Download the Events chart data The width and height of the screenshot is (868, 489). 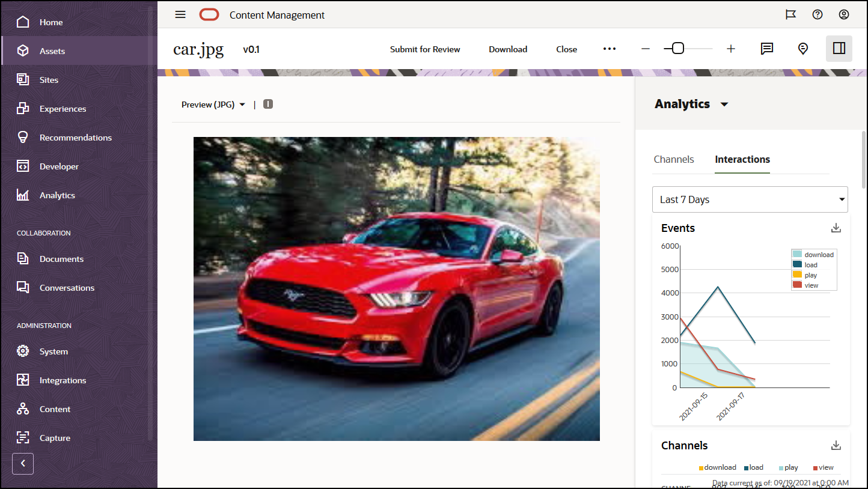pos(836,228)
